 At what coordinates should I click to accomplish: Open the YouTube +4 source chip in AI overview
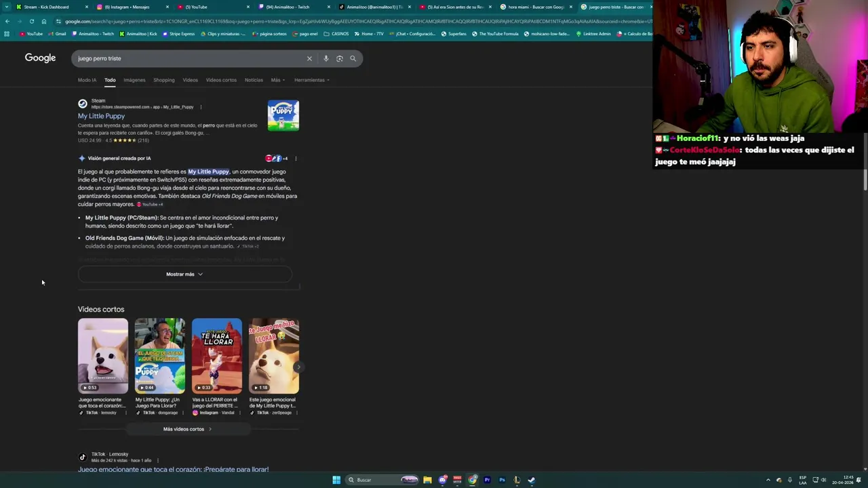(151, 204)
